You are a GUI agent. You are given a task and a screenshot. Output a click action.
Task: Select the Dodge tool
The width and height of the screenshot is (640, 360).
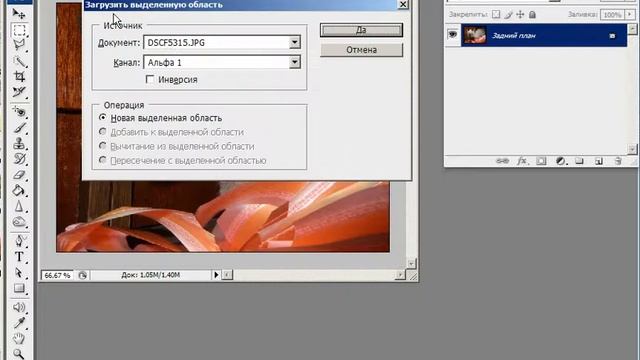coord(19,222)
